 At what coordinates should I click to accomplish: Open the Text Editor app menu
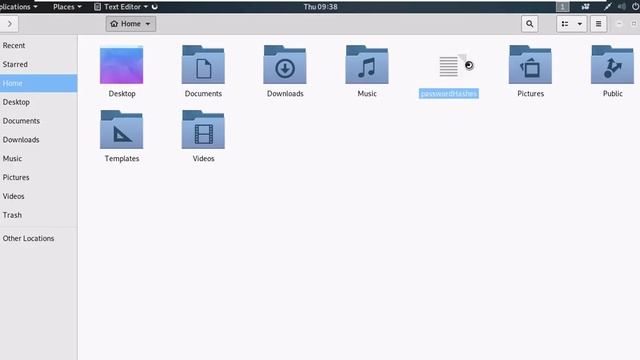(121, 7)
